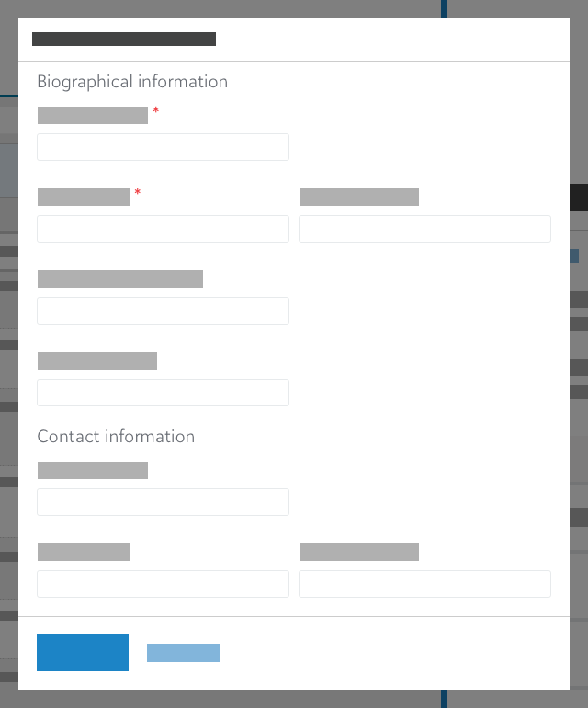Click the first required field under Biographical information
588x708 pixels.
pos(163,147)
